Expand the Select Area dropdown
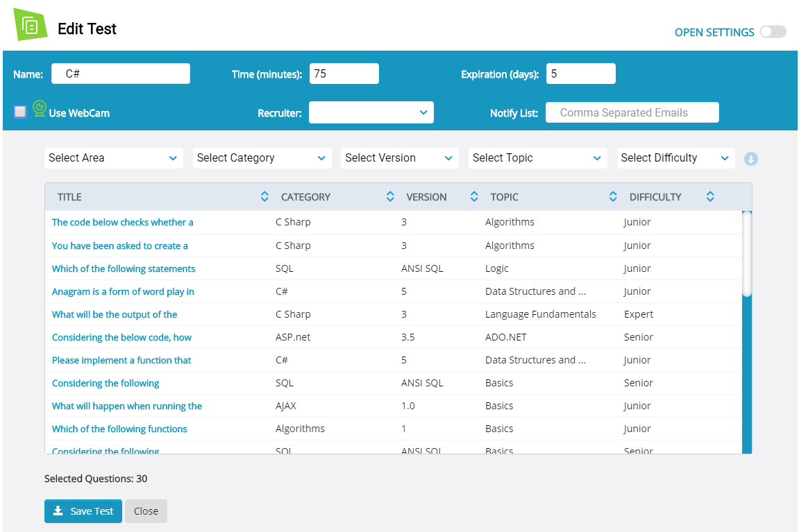This screenshot has width=799, height=532. (114, 158)
